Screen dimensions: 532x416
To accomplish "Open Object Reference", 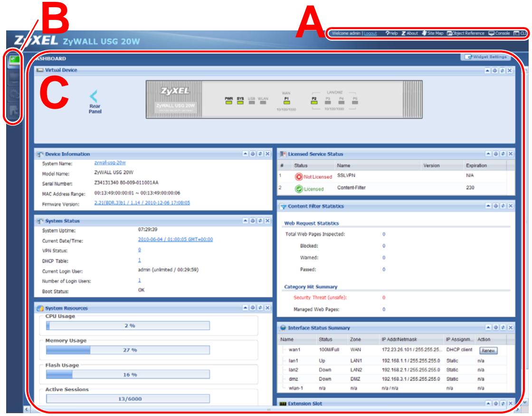I will [465, 33].
